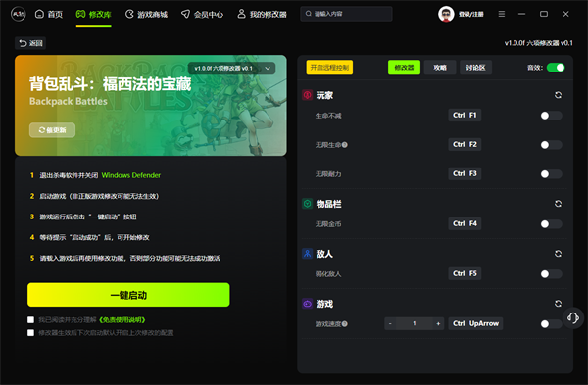Open the hamburger menu icon
Image resolution: width=588 pixels, height=385 pixels.
(502, 14)
